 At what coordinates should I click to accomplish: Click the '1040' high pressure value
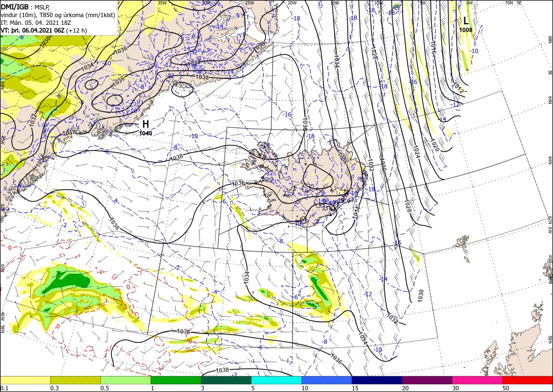(145, 133)
